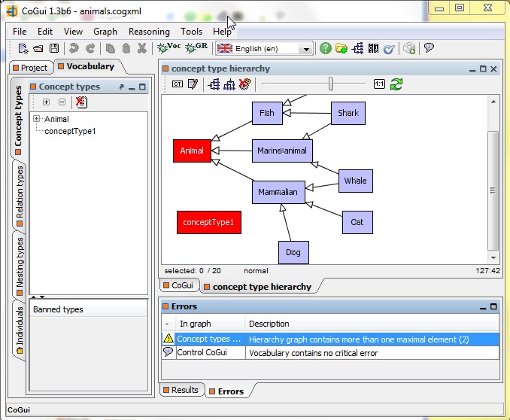
Task: Select the 'Control CoGui' row in Errors table
Action: point(330,353)
